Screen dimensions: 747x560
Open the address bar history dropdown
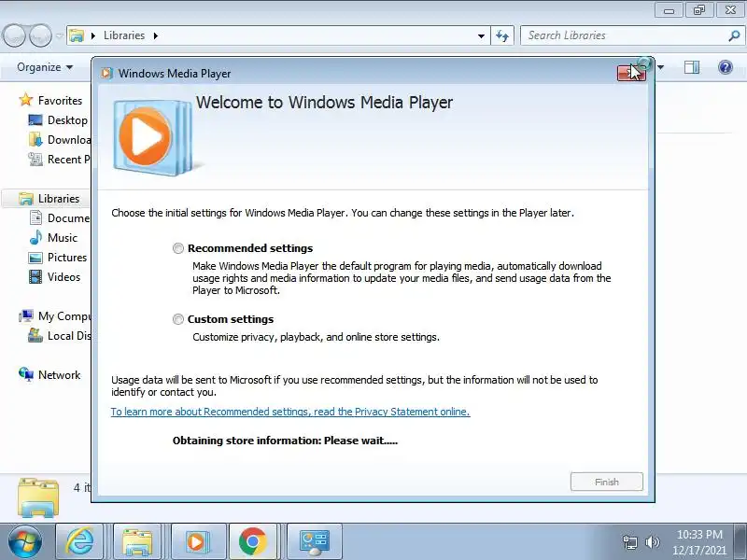[x=481, y=35]
